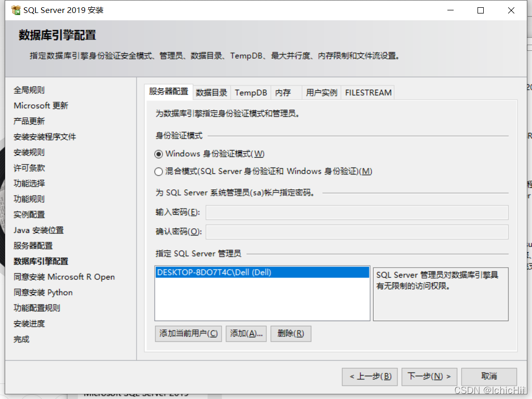Maximize the SQL Server setup window
Image resolution: width=532 pixels, height=399 pixels.
pyautogui.click(x=481, y=10)
